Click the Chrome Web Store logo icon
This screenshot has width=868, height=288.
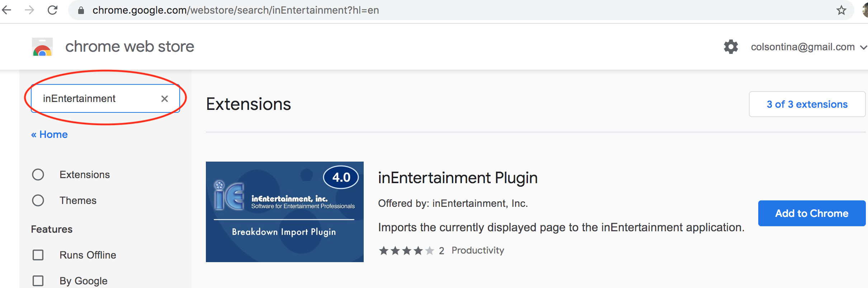click(42, 47)
